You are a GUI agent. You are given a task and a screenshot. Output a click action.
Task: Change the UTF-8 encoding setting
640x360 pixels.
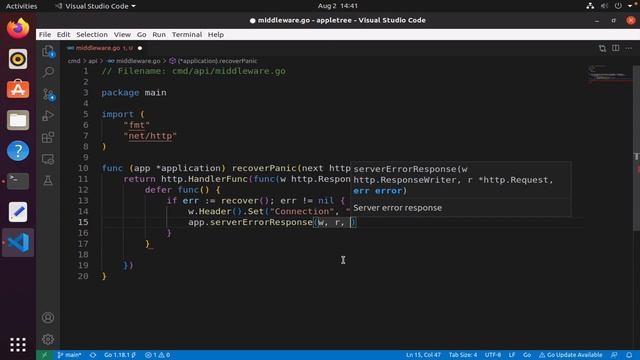(493, 355)
